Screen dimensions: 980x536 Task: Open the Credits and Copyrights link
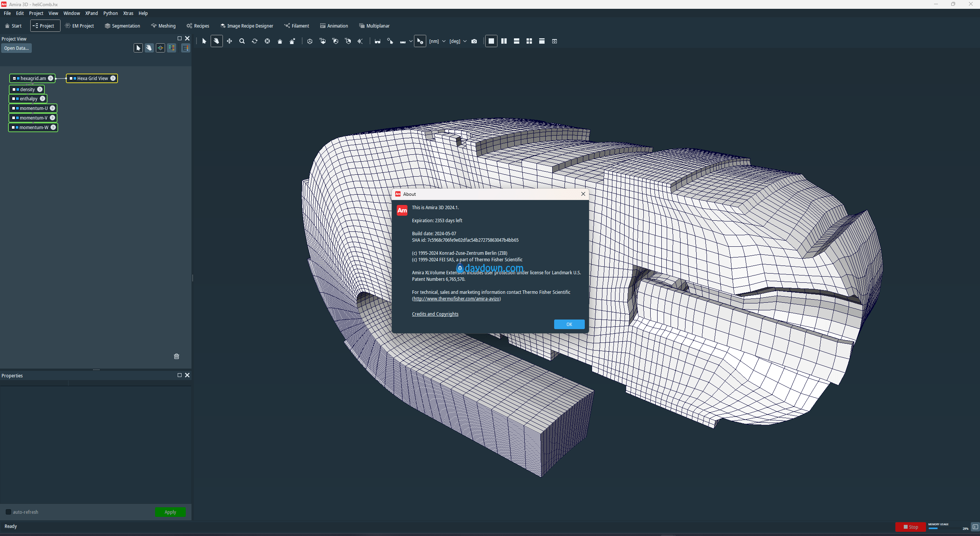pos(435,314)
